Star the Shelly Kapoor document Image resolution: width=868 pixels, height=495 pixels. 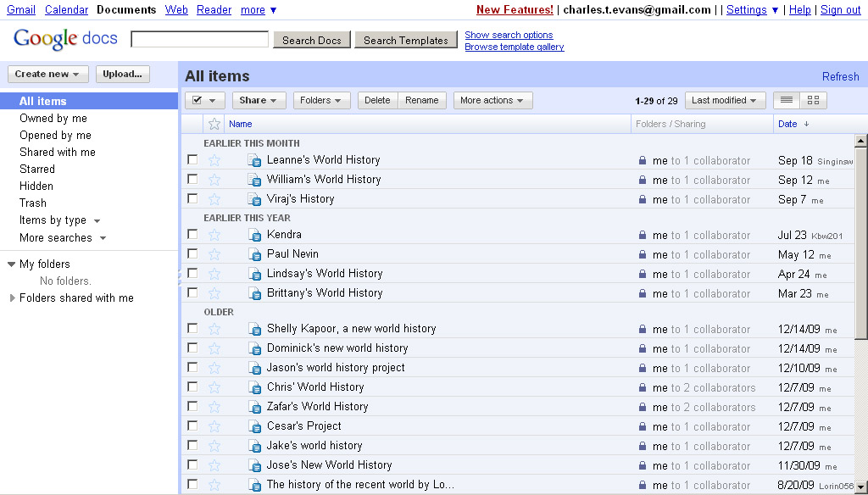point(214,330)
